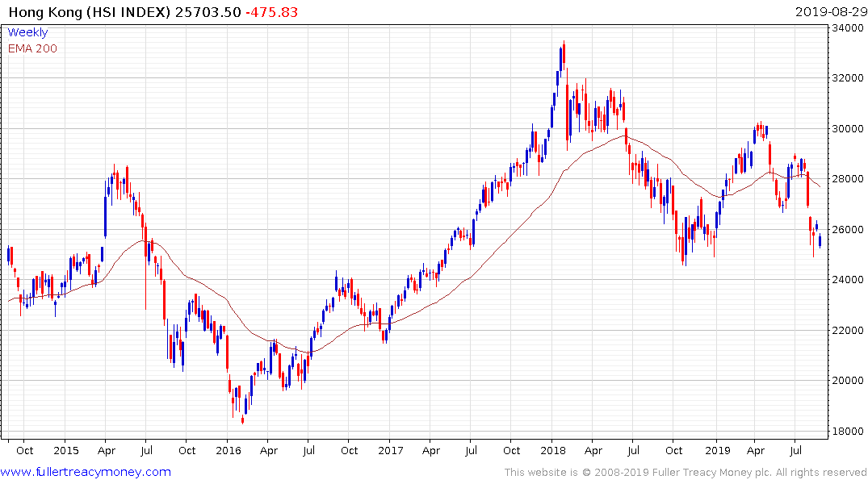
Task: Click the EMA 200 legend label
Action: [x=32, y=48]
